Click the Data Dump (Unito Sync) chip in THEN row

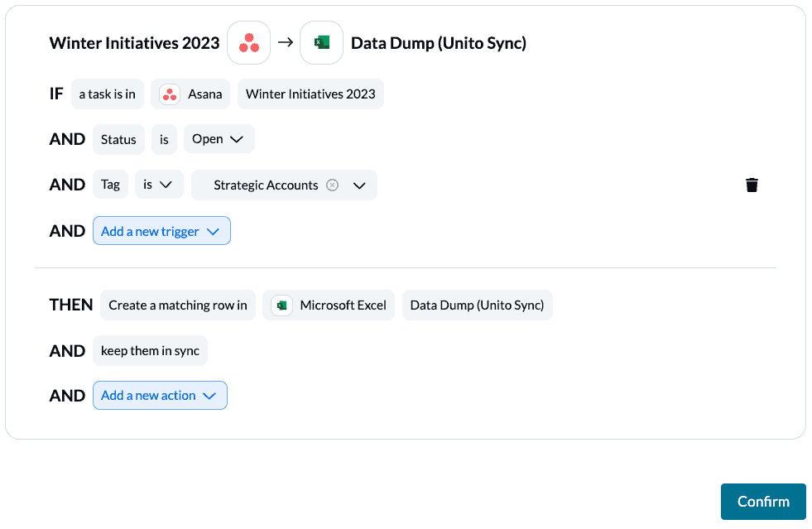click(x=477, y=305)
